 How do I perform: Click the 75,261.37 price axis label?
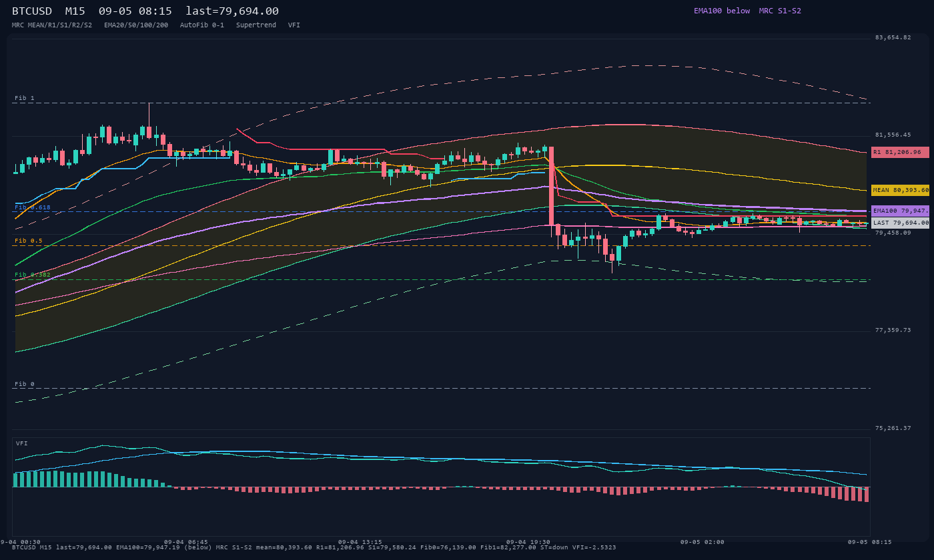pyautogui.click(x=893, y=428)
